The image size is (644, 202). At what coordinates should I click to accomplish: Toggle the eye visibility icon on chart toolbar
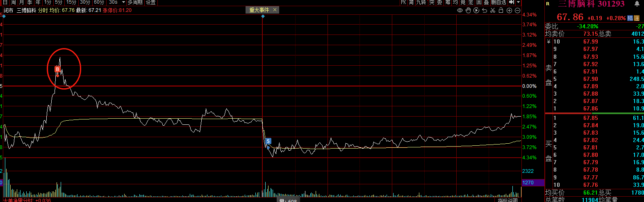(x=460, y=10)
